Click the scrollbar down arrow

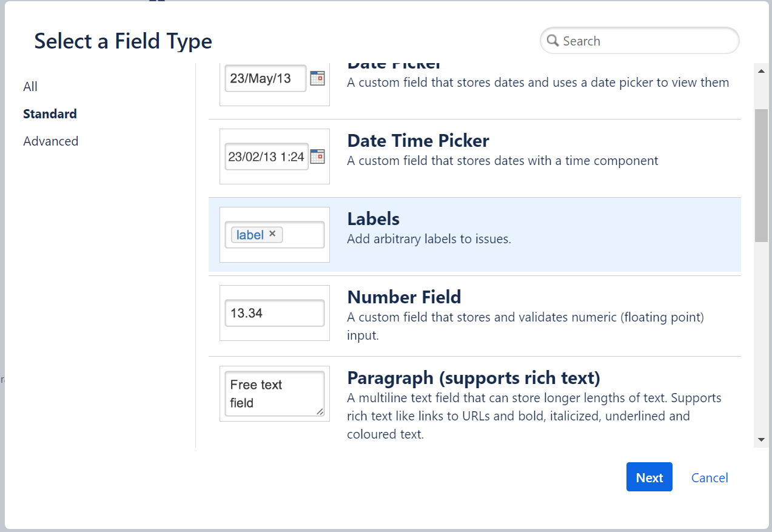pyautogui.click(x=760, y=439)
